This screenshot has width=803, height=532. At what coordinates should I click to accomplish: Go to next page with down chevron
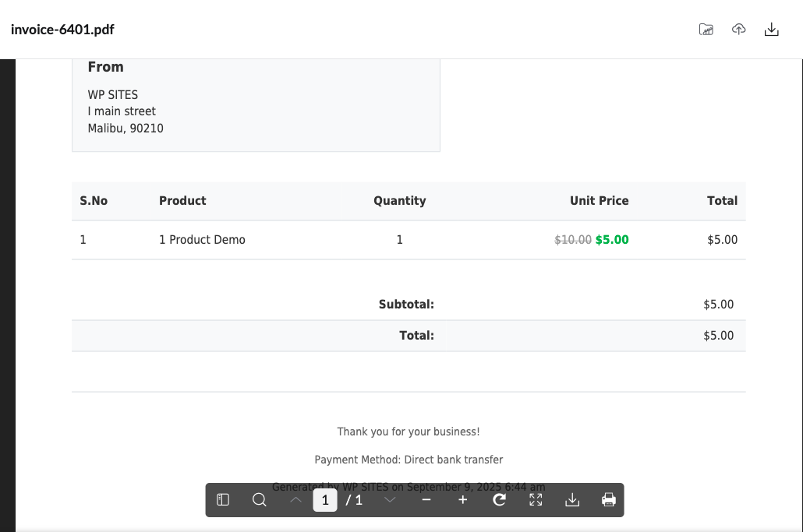click(390, 500)
